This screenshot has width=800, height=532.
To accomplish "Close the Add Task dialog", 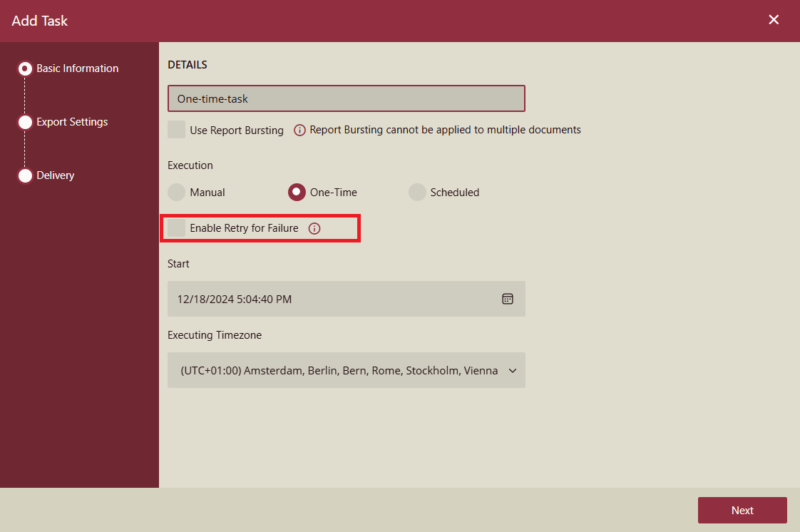I will point(774,20).
